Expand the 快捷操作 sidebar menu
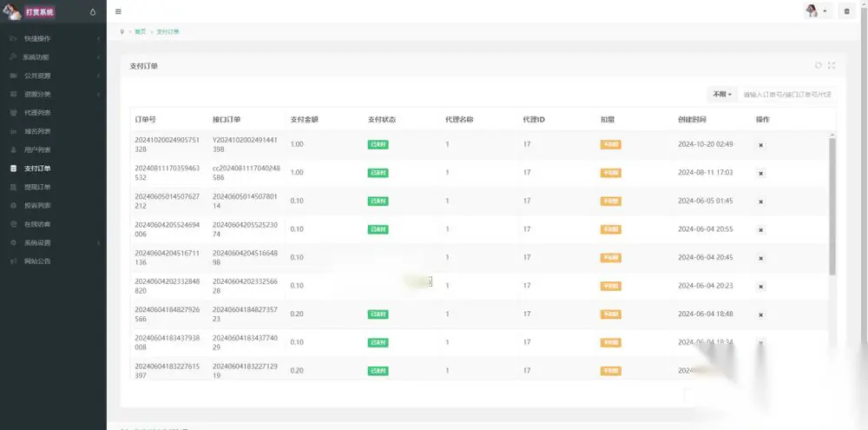Screen dimensions: 868x430 click(53, 39)
